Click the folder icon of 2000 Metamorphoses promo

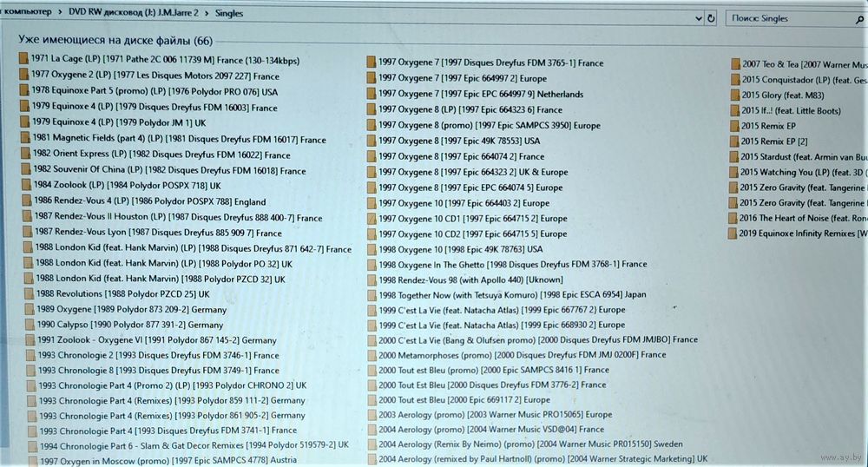372,355
